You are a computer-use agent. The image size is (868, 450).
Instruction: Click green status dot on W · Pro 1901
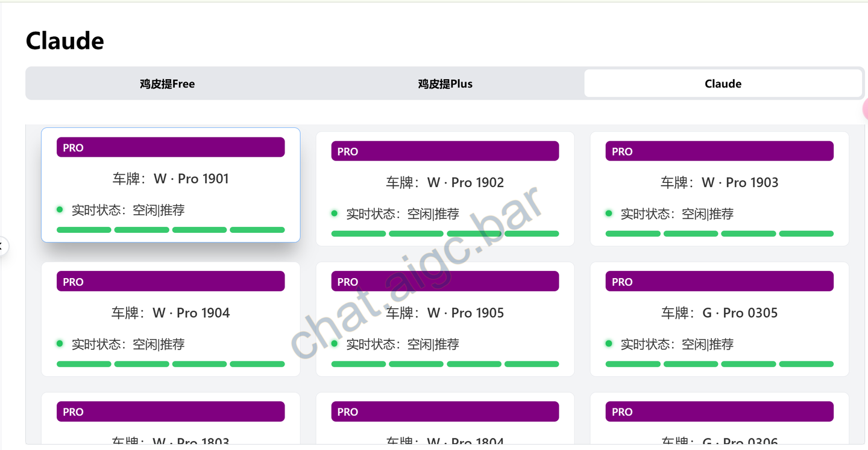click(x=60, y=209)
